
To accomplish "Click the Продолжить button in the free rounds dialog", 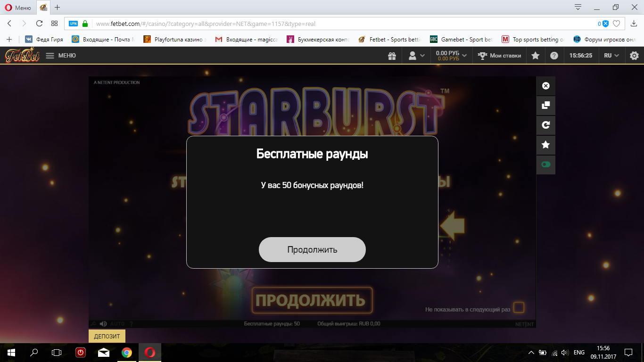I will (x=312, y=249).
